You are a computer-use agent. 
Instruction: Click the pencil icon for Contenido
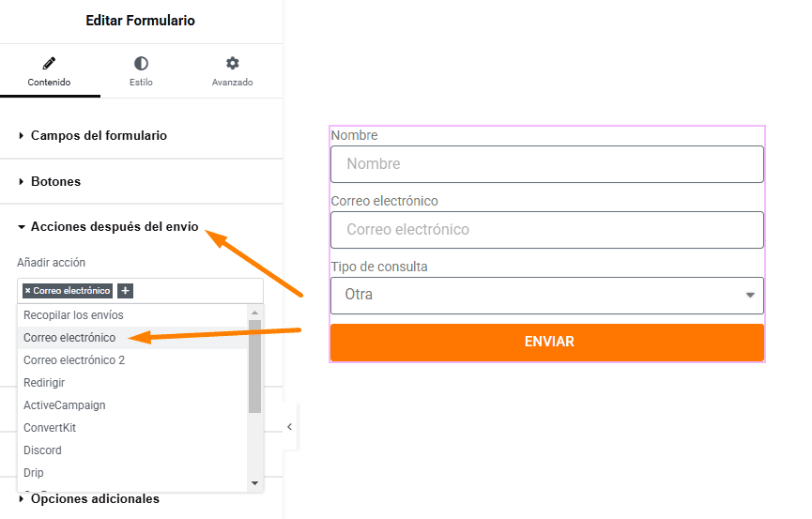pos(49,63)
